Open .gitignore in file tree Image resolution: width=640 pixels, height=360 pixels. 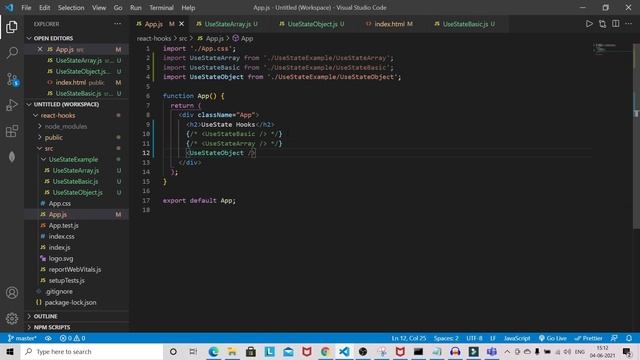pos(59,292)
